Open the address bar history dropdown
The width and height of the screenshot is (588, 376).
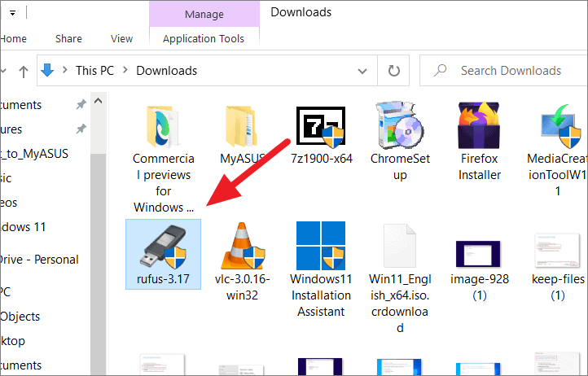[x=362, y=71]
